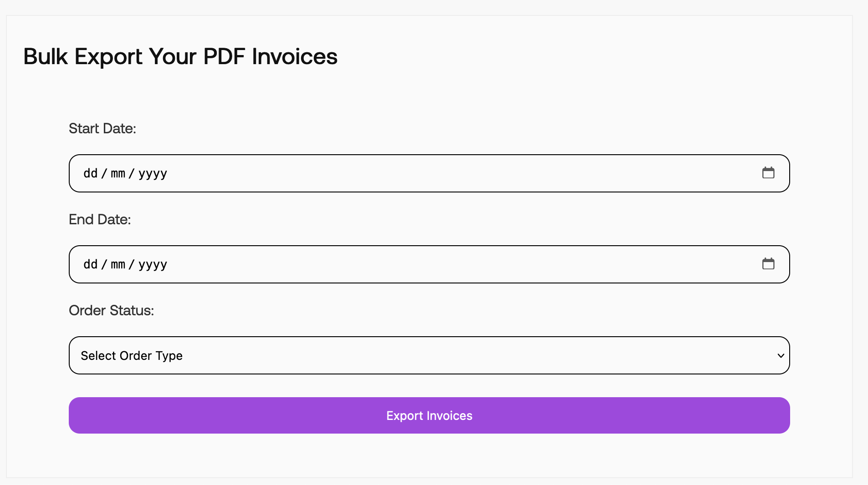This screenshot has width=868, height=485.
Task: Open the Select Order Type dropdown
Action: pos(429,355)
